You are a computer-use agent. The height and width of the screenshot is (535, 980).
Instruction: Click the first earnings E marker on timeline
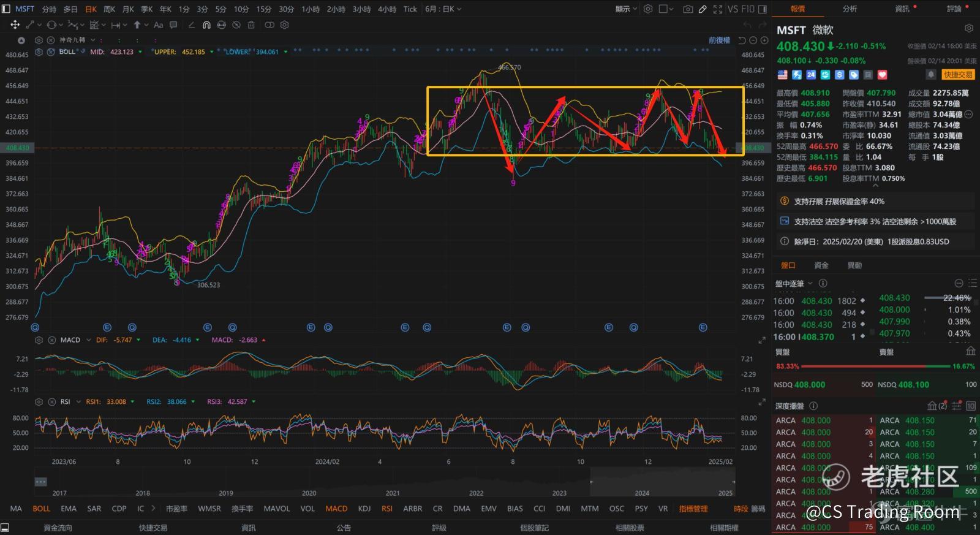107,327
